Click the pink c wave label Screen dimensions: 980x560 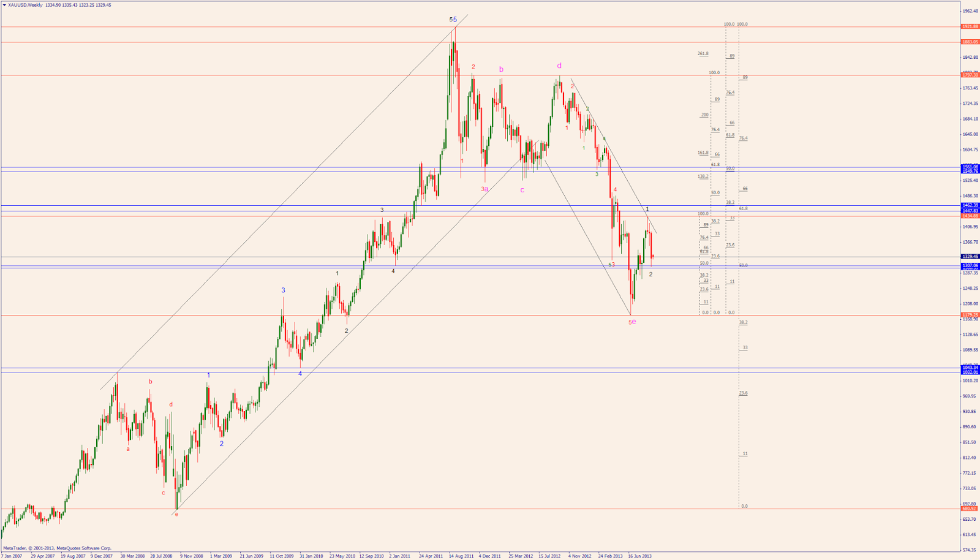[522, 190]
